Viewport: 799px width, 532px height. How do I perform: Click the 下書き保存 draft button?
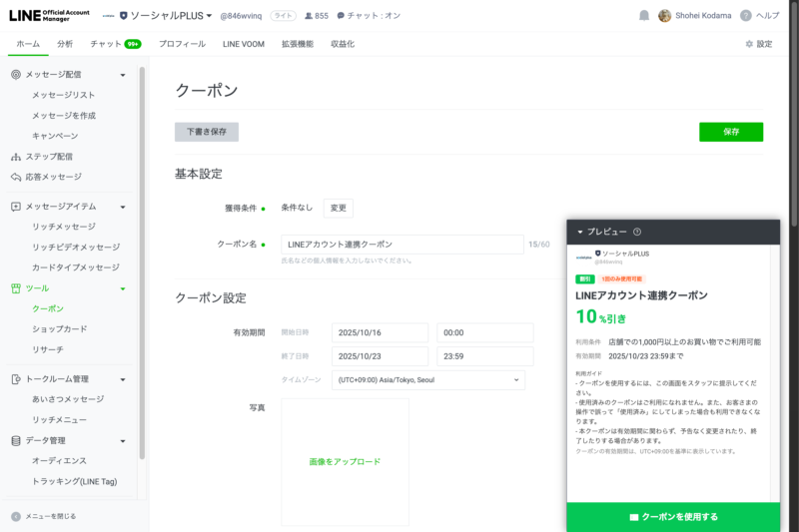point(207,132)
